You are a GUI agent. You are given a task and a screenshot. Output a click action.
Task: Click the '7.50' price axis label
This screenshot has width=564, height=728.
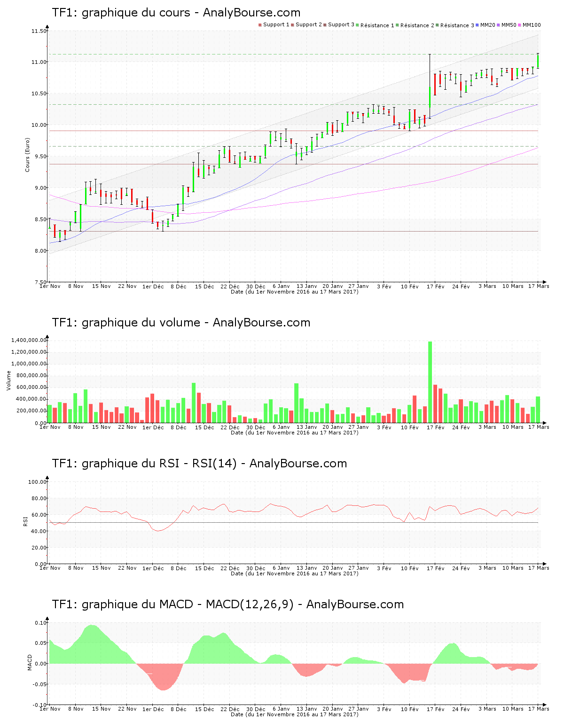[x=40, y=282]
